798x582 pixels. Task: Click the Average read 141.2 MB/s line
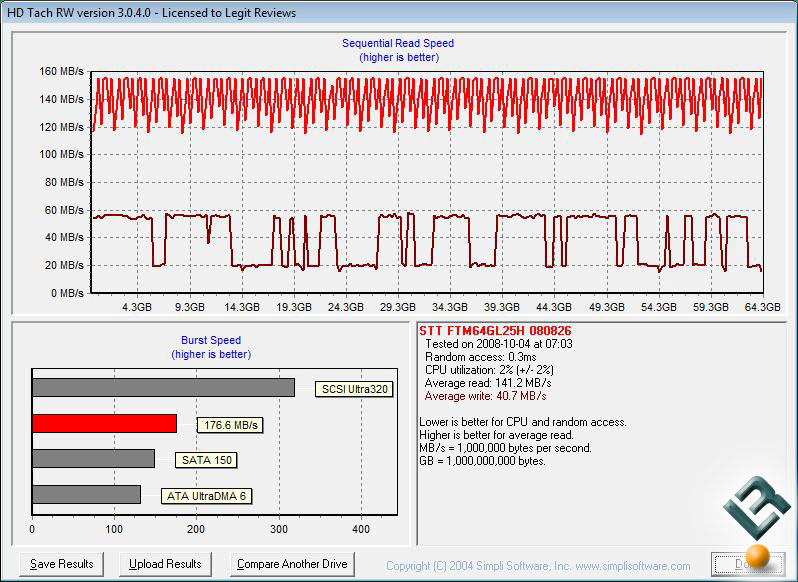pos(488,383)
